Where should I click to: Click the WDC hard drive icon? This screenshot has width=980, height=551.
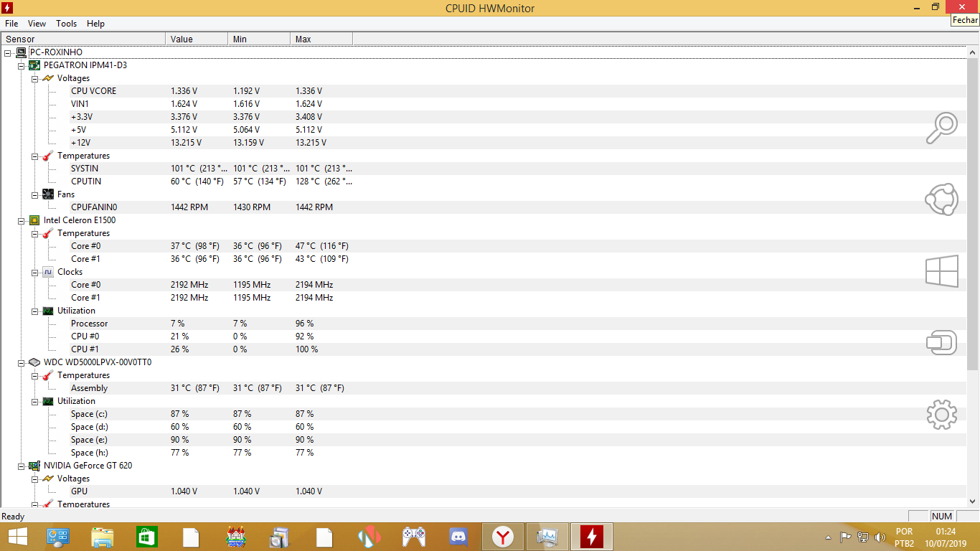(x=34, y=362)
